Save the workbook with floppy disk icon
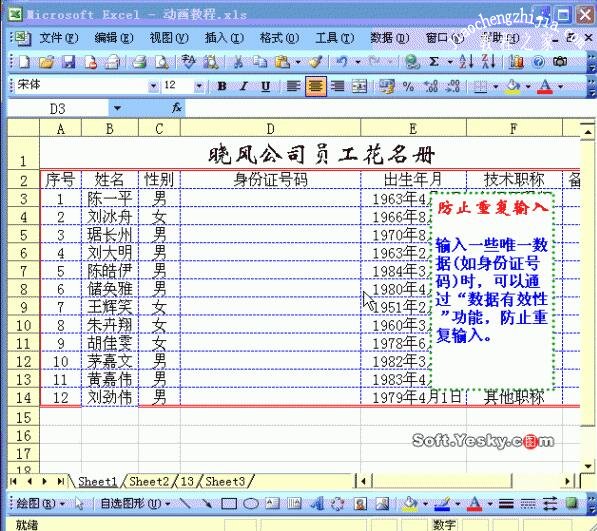The image size is (597, 531). click(x=69, y=62)
